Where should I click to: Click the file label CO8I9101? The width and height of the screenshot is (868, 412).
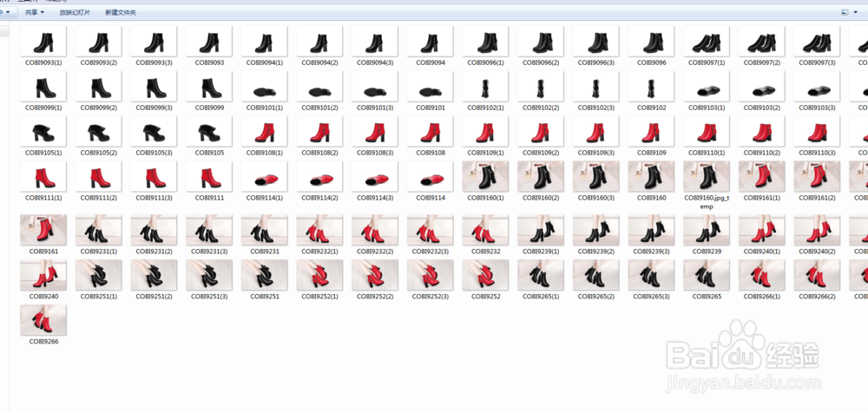431,108
